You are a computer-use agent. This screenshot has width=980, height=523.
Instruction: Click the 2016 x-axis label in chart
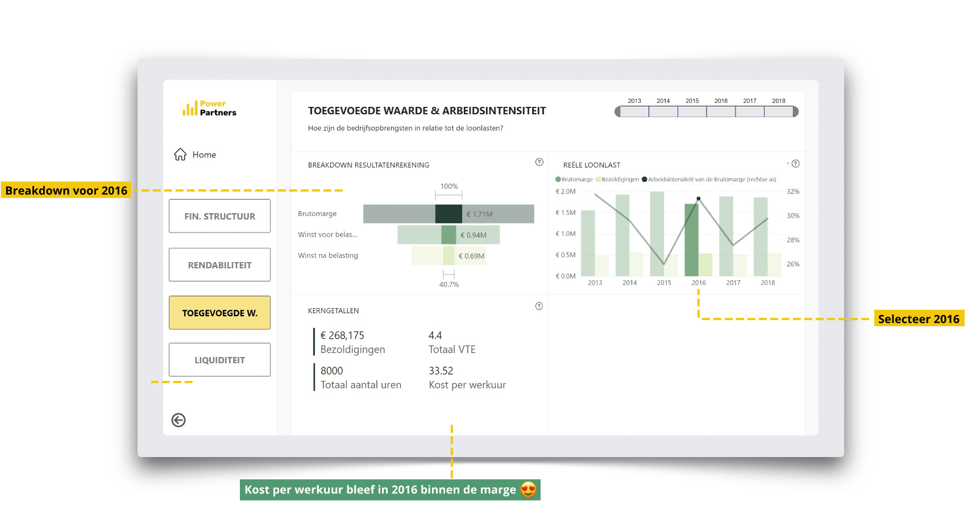(699, 283)
